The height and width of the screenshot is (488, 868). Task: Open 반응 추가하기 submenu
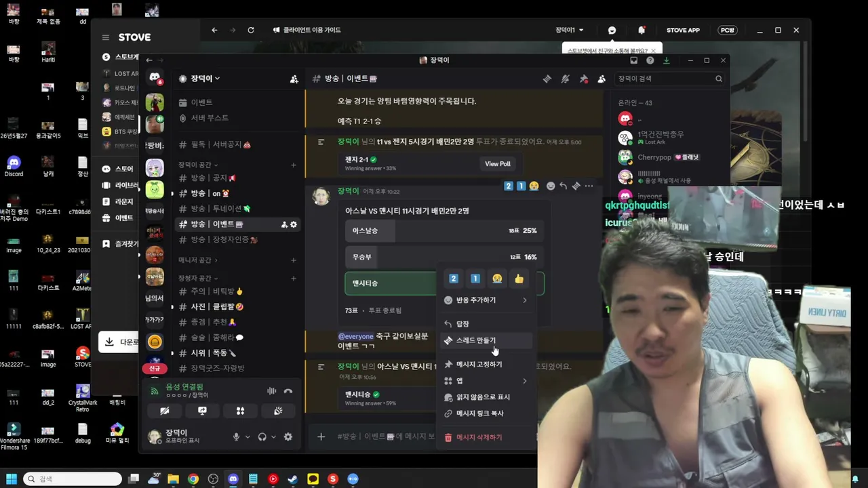[x=486, y=300]
